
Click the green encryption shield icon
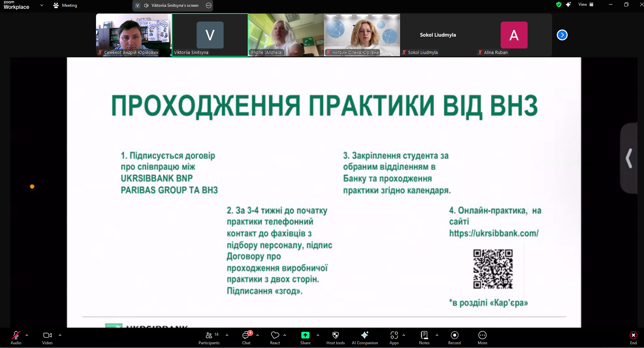coord(559,4)
